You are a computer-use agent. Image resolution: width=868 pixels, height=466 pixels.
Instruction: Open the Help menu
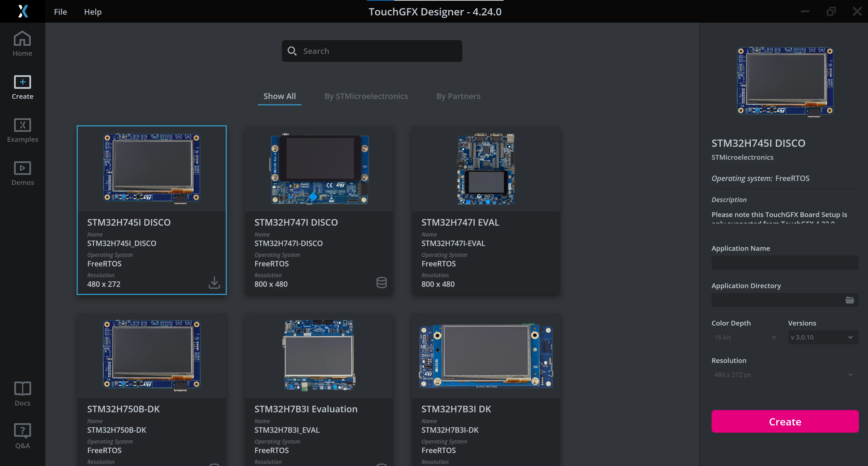(93, 12)
